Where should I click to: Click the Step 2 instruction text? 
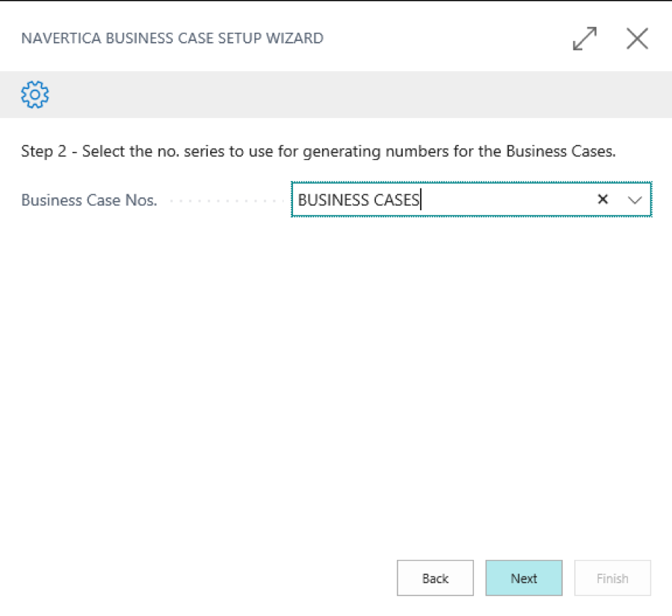tap(318, 151)
